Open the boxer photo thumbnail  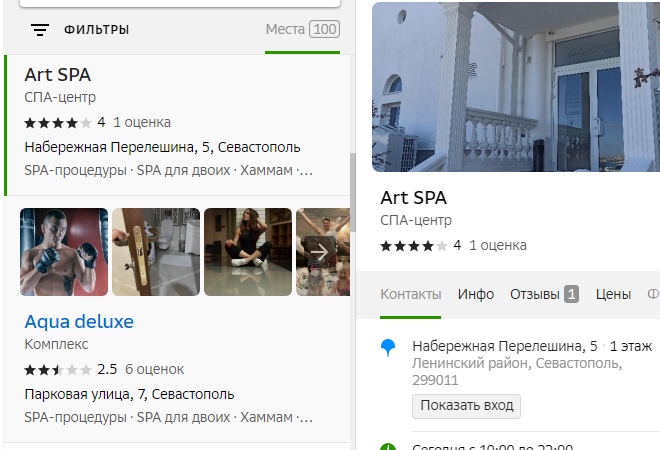point(64,252)
